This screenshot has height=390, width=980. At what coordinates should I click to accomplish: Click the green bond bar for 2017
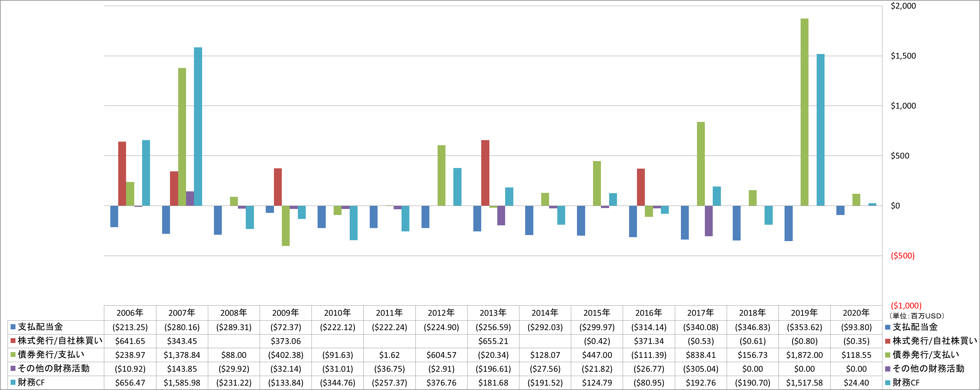(x=701, y=164)
